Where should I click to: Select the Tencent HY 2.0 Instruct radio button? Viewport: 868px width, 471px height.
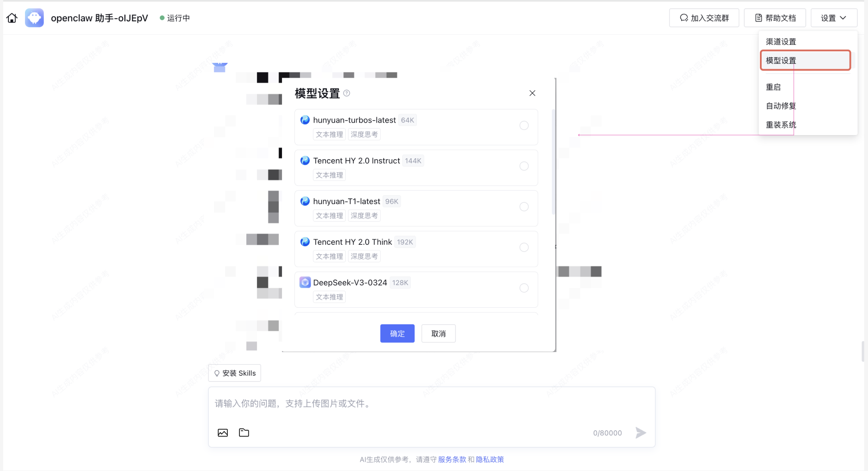coord(524,166)
